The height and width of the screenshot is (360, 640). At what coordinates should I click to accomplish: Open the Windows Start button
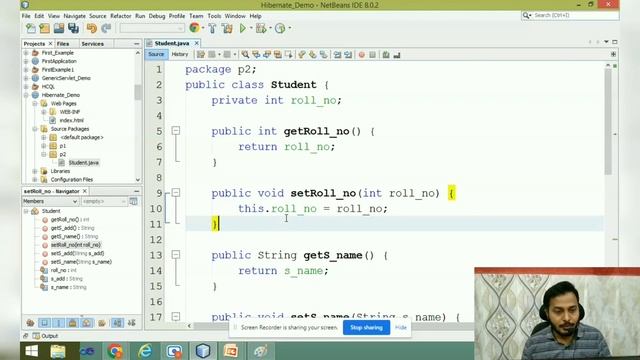click(31, 351)
